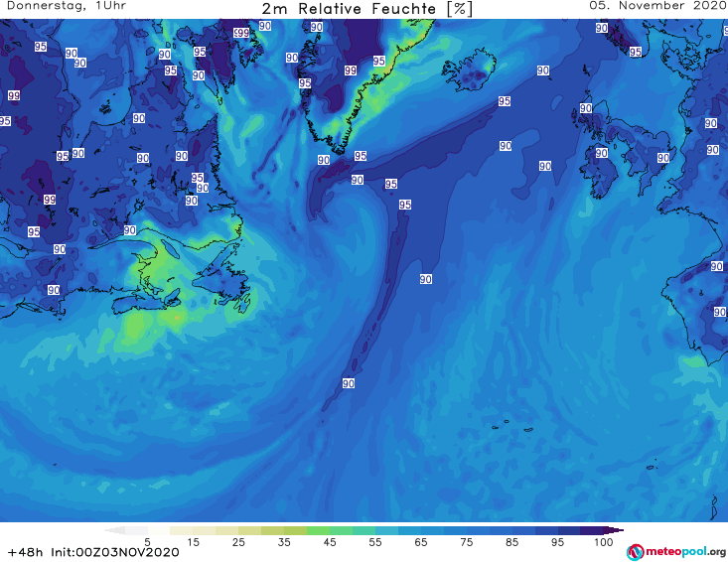
Task: Click the color scale tick label "45"
Action: click(330, 542)
